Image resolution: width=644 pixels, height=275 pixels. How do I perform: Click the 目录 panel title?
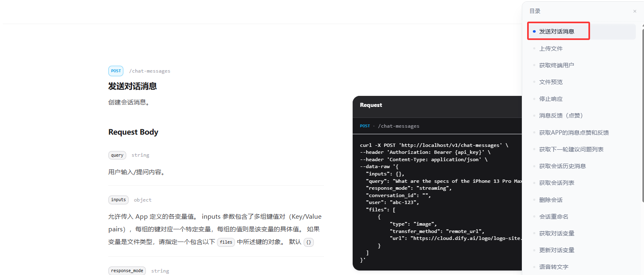pos(535,11)
